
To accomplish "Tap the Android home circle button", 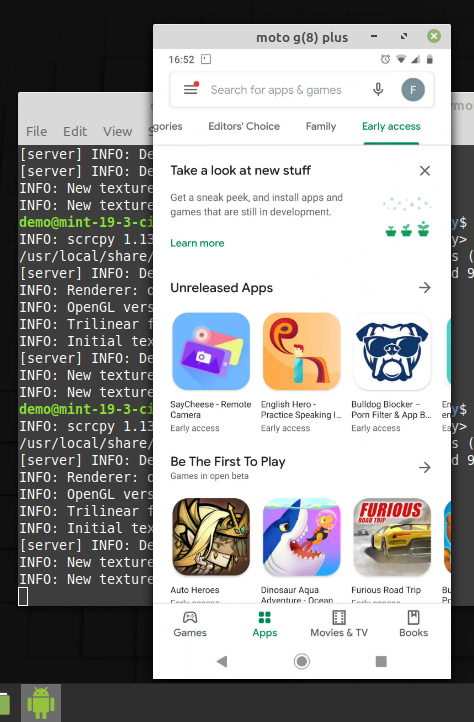I will 302,662.
